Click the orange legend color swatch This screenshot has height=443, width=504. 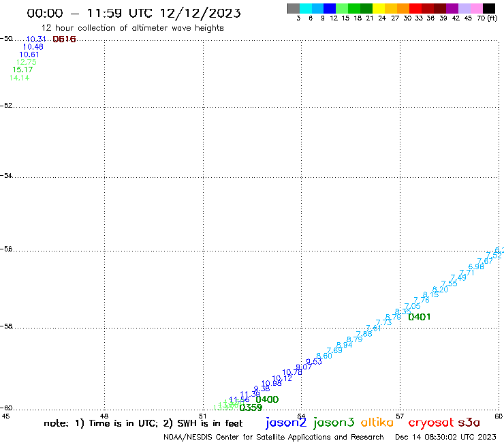[403, 9]
